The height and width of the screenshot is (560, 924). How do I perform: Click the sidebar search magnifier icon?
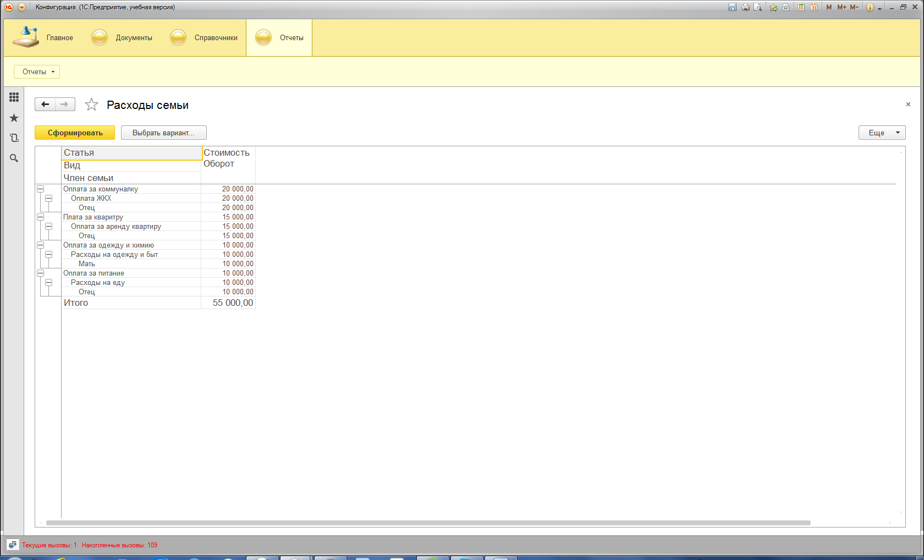pyautogui.click(x=14, y=158)
